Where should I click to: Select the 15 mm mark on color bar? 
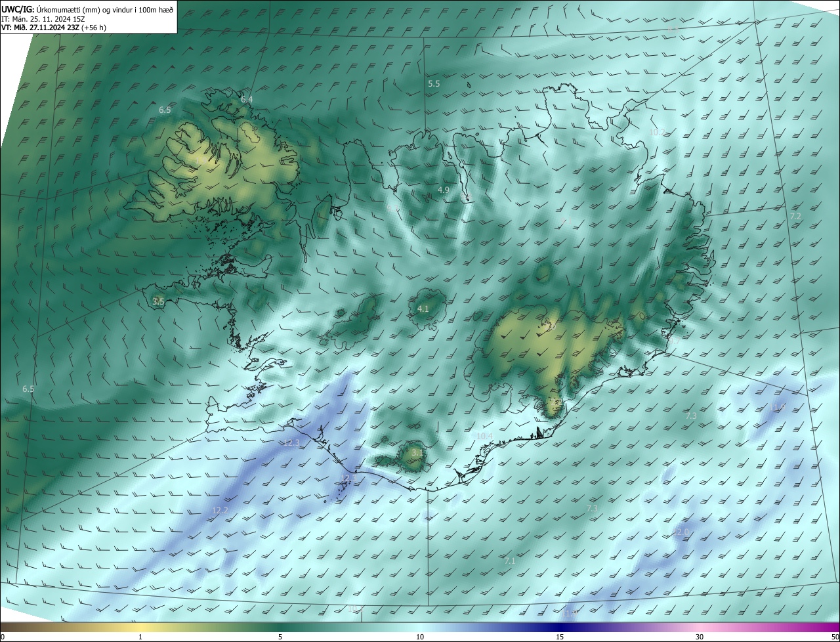560,637
